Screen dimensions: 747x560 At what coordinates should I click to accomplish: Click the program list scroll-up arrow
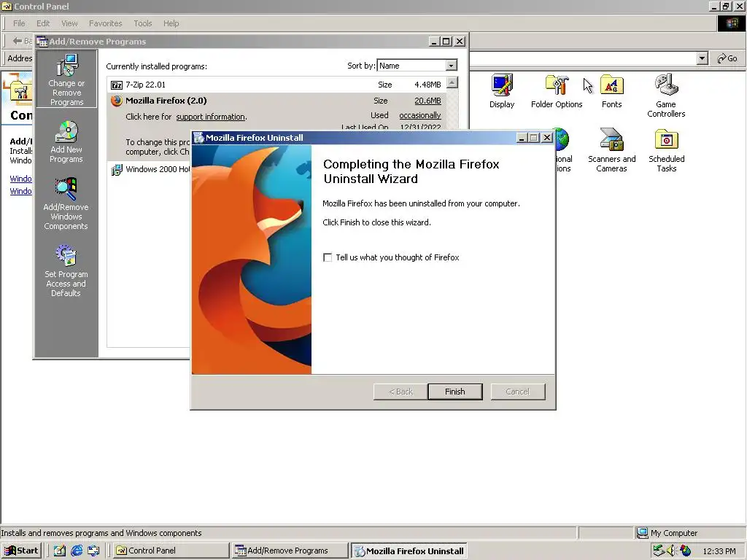pyautogui.click(x=452, y=82)
